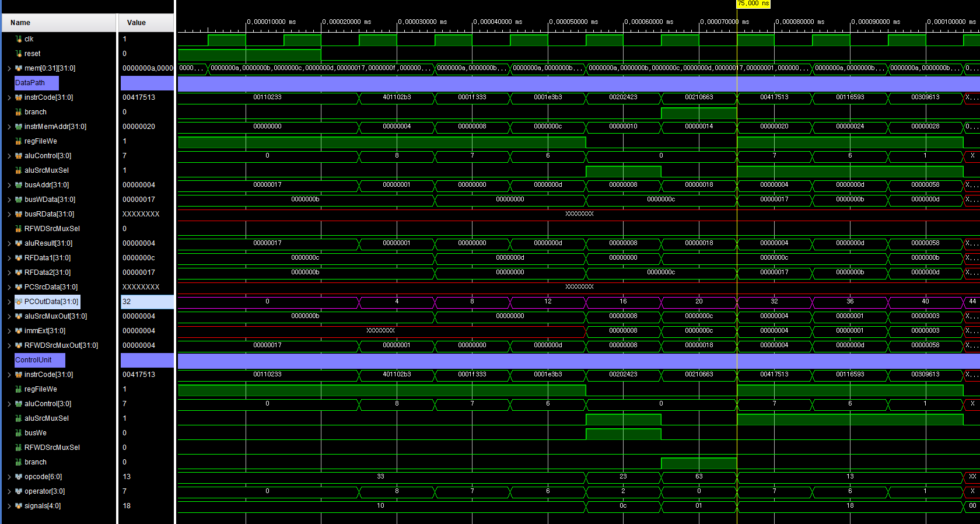Image resolution: width=980 pixels, height=524 pixels.
Task: Click the clk signal icon
Action: click(x=19, y=39)
